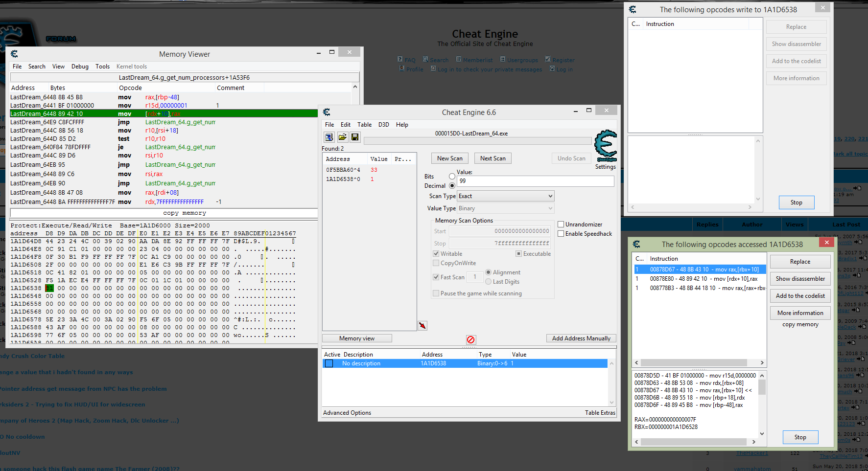The image size is (868, 471).
Task: Click Add Address Manually button
Action: tap(581, 338)
